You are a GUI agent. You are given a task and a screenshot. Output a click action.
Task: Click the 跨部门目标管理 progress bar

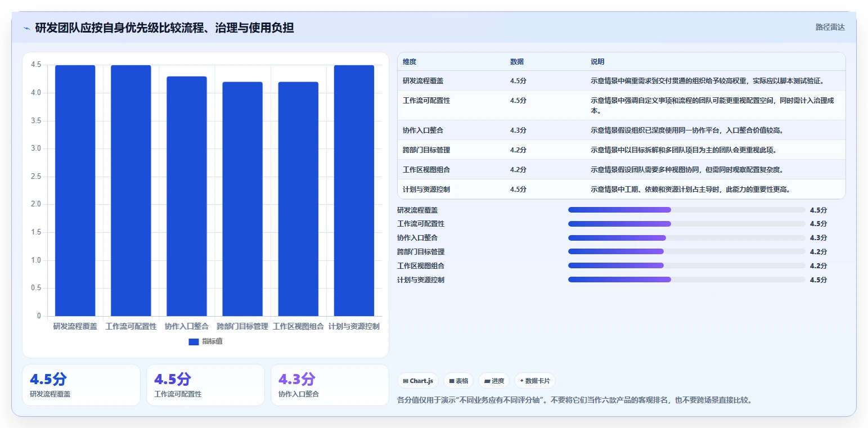coord(686,251)
